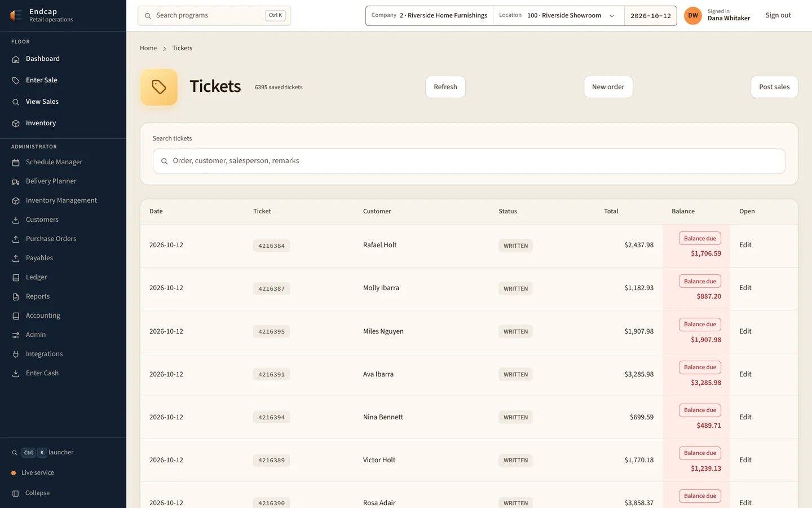
Task: Click the launcher search icon
Action: (15, 453)
